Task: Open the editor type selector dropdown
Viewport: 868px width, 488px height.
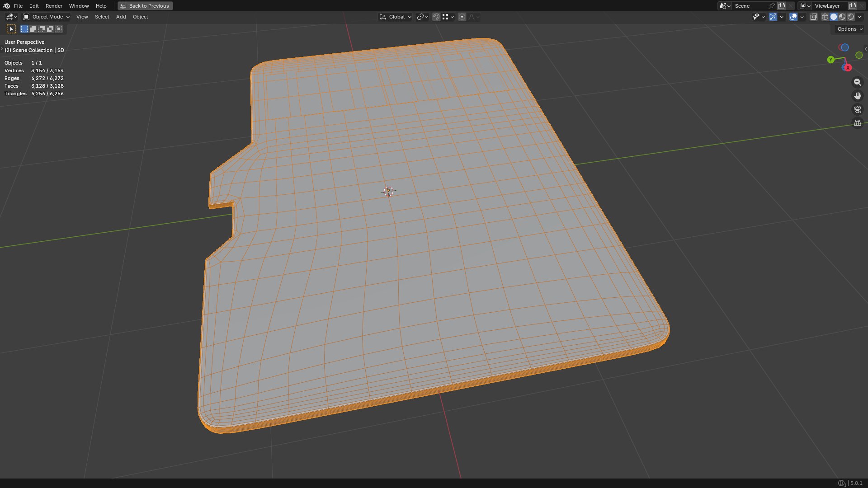Action: click(x=11, y=17)
